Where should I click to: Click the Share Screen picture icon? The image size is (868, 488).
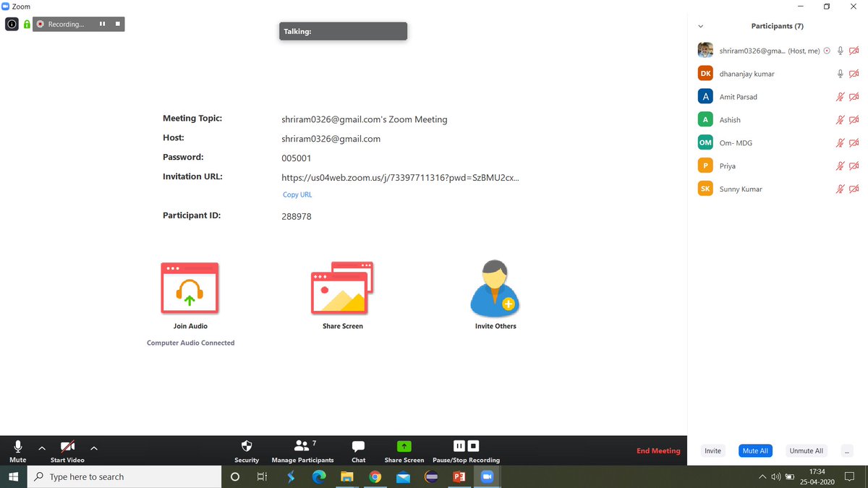coord(342,288)
